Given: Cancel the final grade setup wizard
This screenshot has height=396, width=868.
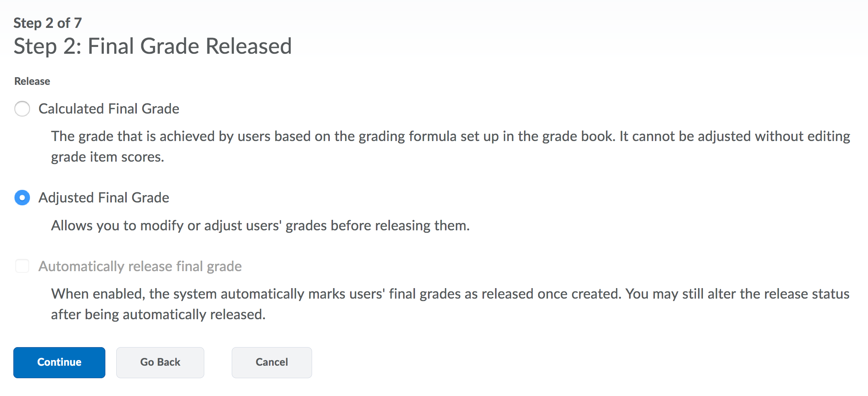Looking at the screenshot, I should coord(271,362).
